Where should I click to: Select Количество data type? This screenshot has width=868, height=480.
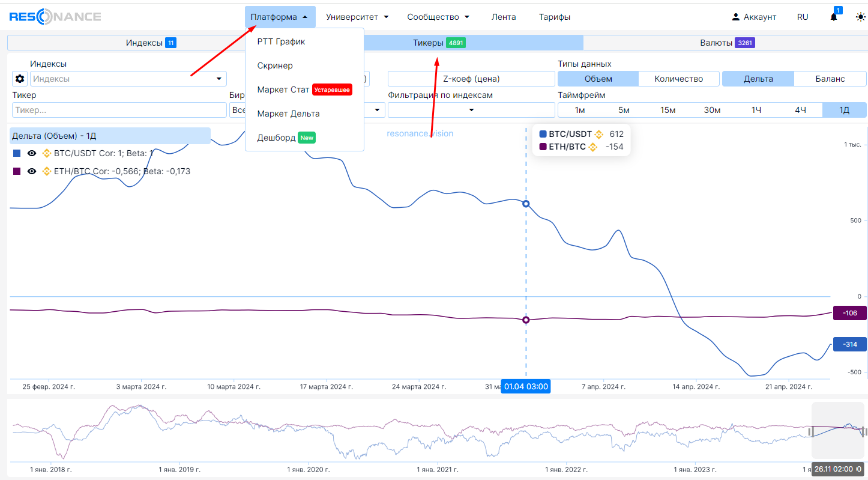(x=679, y=79)
